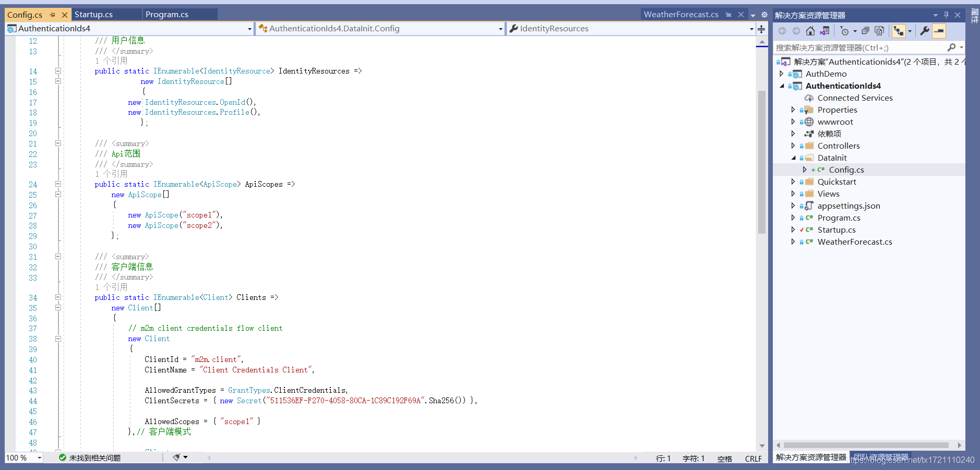Expand the 依赖项 dependencies node

[793, 134]
